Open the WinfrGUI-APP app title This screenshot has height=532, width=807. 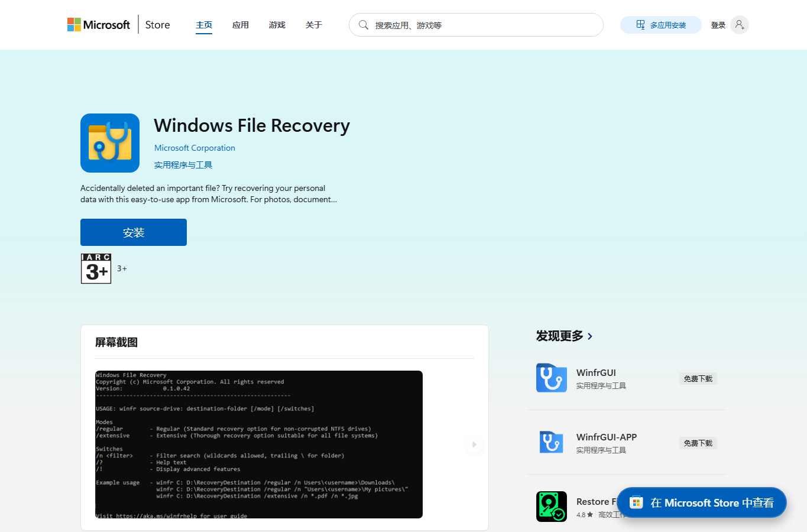[x=607, y=437]
